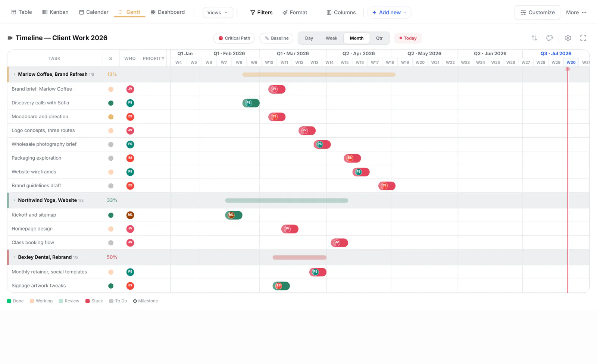Switch timeline scale to Day
The image size is (597, 364).
click(x=309, y=38)
